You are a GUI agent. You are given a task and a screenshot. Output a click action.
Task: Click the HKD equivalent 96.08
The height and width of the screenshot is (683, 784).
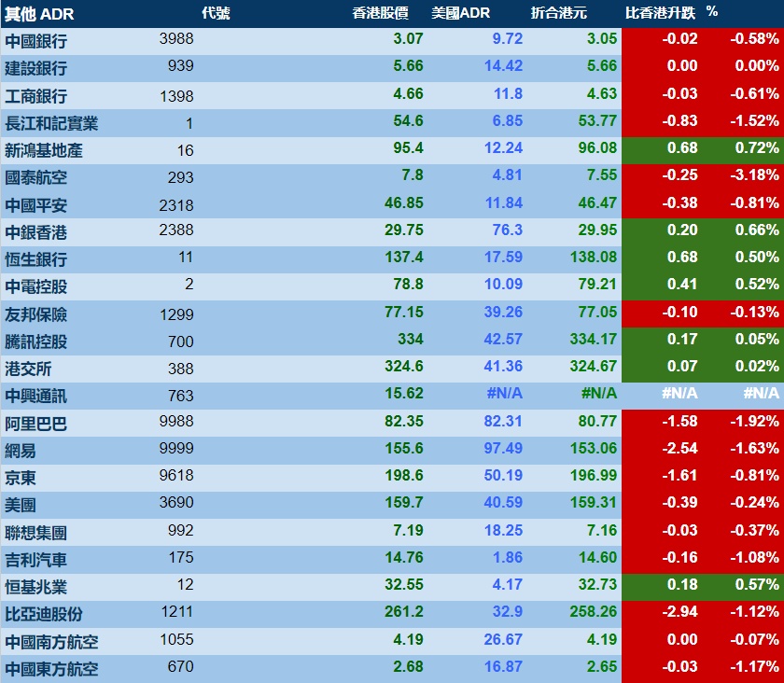click(x=597, y=147)
